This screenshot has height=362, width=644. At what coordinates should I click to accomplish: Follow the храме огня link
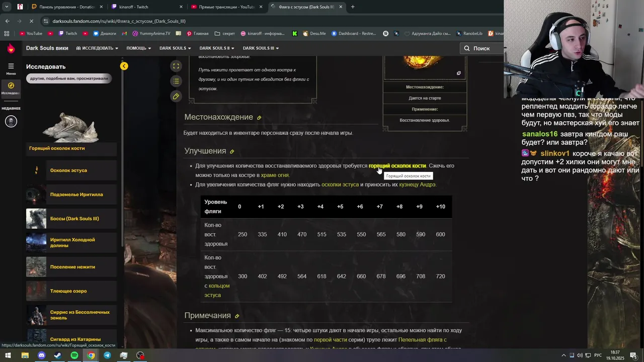tap(275, 175)
